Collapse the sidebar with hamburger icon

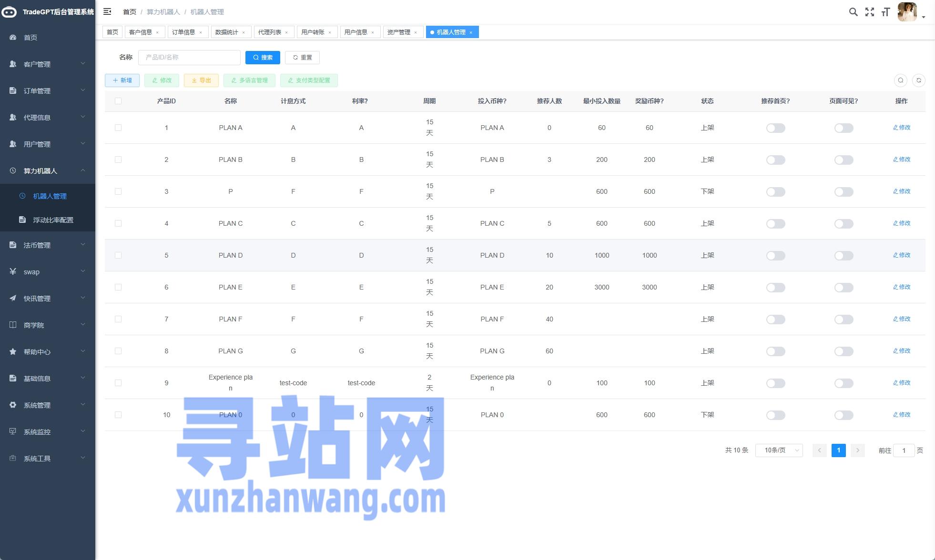pyautogui.click(x=107, y=11)
